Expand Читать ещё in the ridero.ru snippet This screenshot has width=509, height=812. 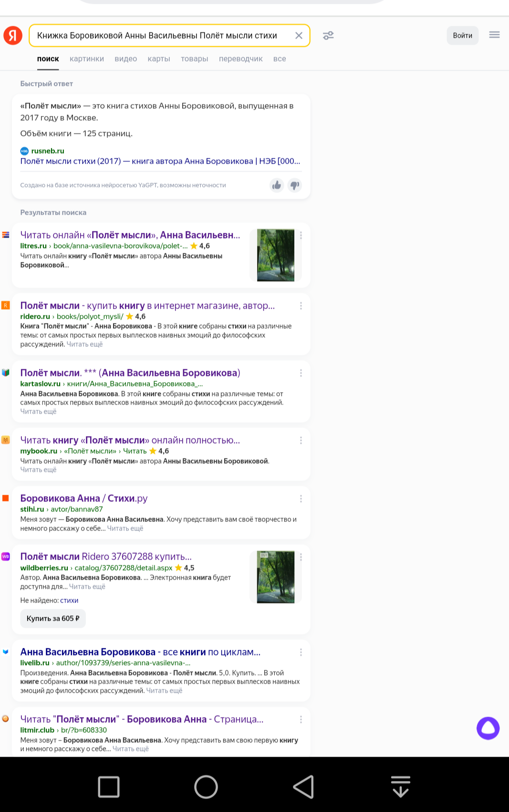(x=84, y=344)
